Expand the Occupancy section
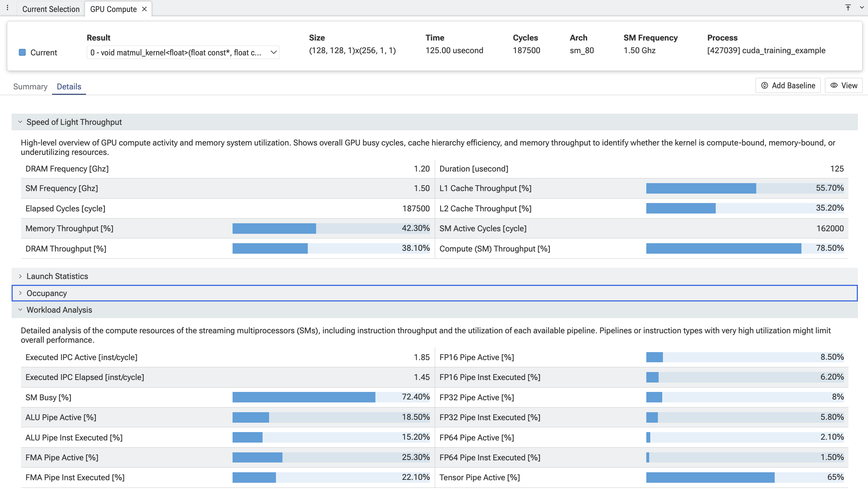Screen dimensions: 868x490 435,293
